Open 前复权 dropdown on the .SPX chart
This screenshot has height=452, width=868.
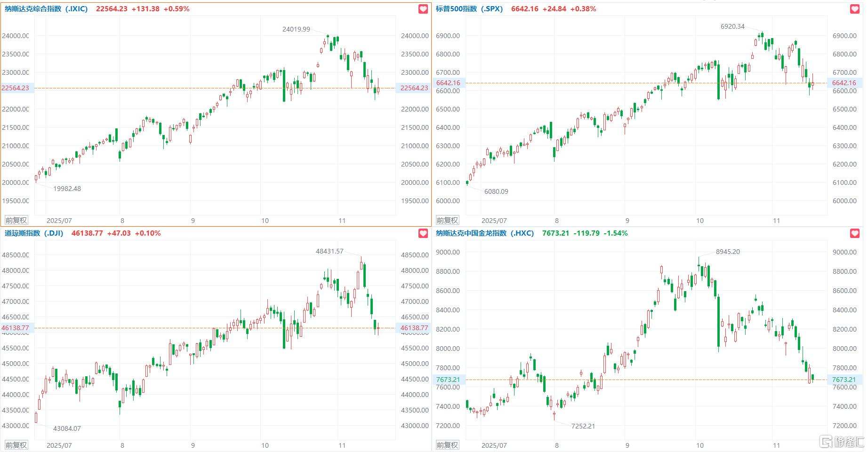(447, 220)
